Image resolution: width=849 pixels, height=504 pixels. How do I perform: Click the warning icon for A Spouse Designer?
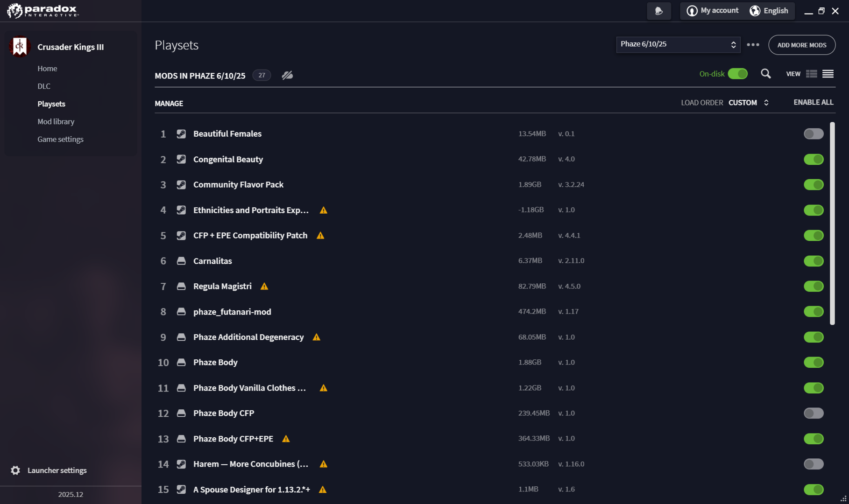[323, 490]
